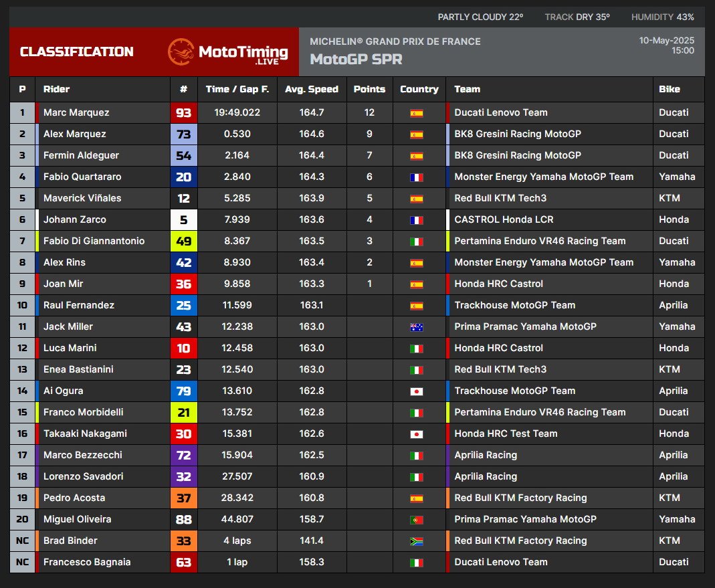Click the 4 laps gap for Brad Binder
Viewport: 715px width, 588px height.
tap(237, 541)
